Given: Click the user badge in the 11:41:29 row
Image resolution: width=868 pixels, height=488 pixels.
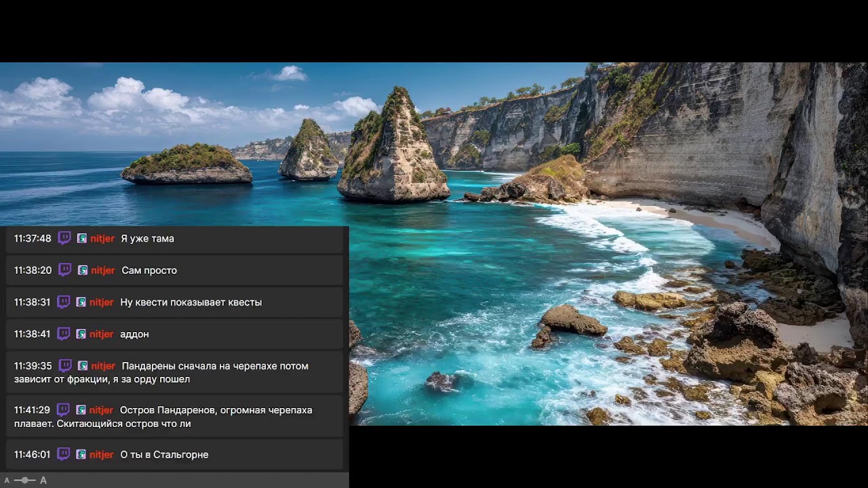Looking at the screenshot, I should [81, 410].
